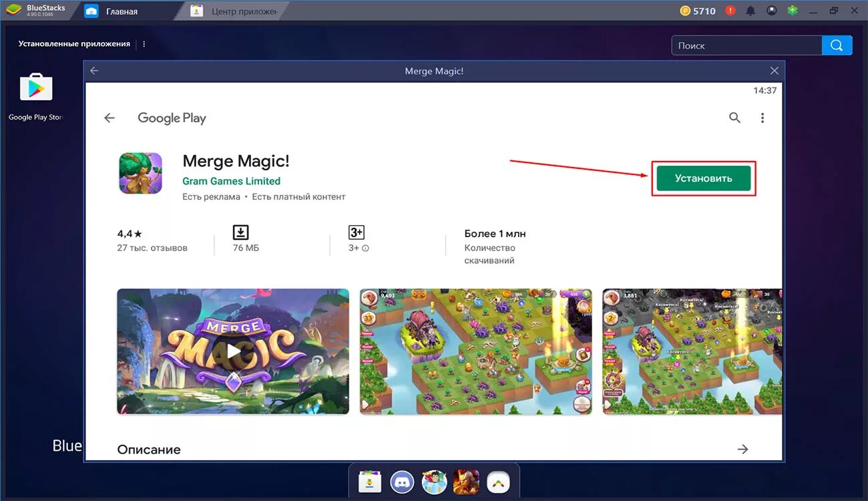Screen dimensions: 868x501
Task: Click Есть реклама label
Action: (x=211, y=196)
